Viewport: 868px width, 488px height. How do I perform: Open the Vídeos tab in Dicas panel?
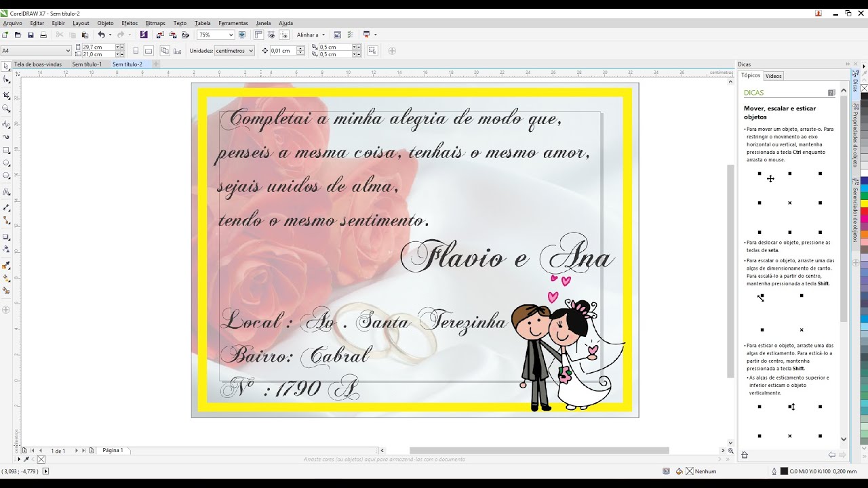click(773, 76)
